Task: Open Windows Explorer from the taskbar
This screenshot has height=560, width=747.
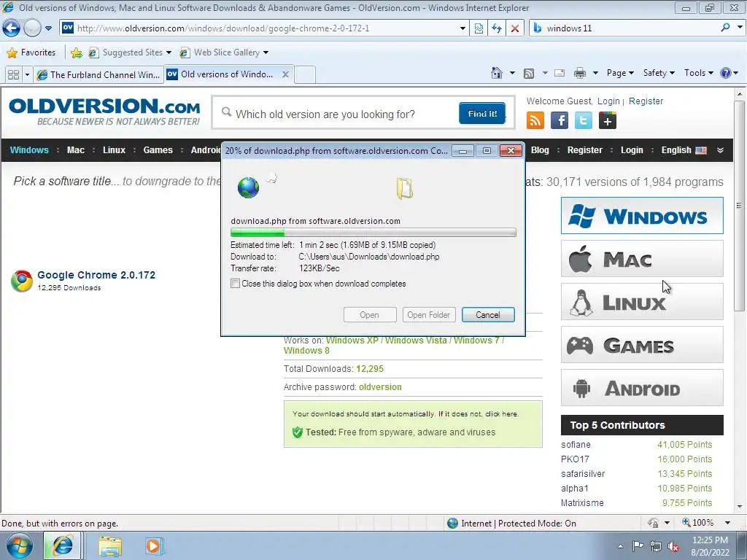Action: [x=110, y=546]
